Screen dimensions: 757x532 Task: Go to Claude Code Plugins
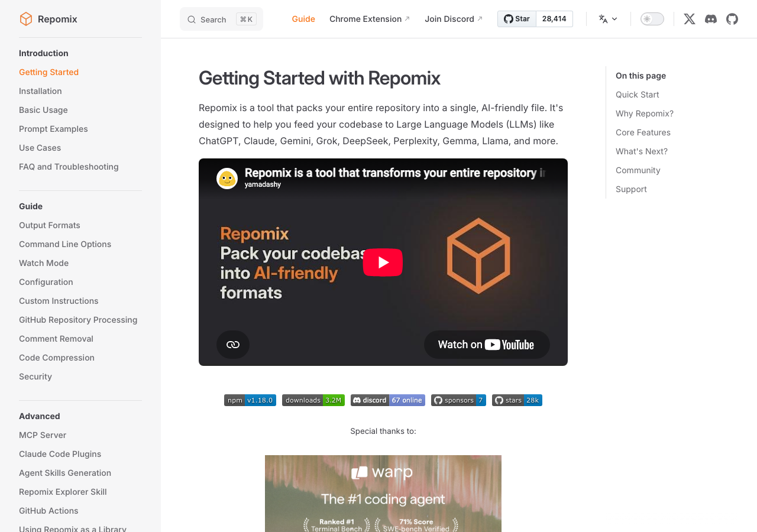click(x=60, y=454)
